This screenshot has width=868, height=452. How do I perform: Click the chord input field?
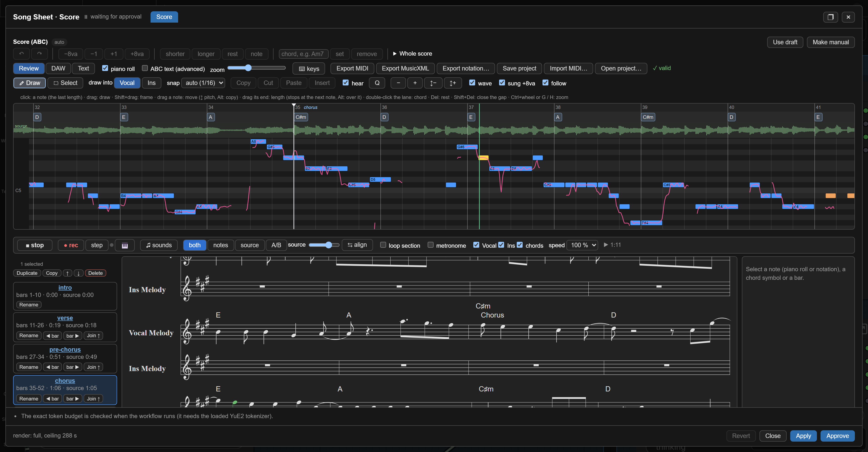304,54
